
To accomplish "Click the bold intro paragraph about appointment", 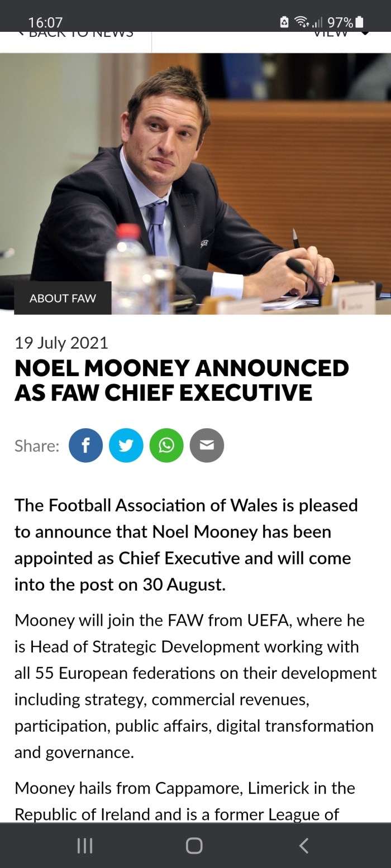I will (186, 544).
